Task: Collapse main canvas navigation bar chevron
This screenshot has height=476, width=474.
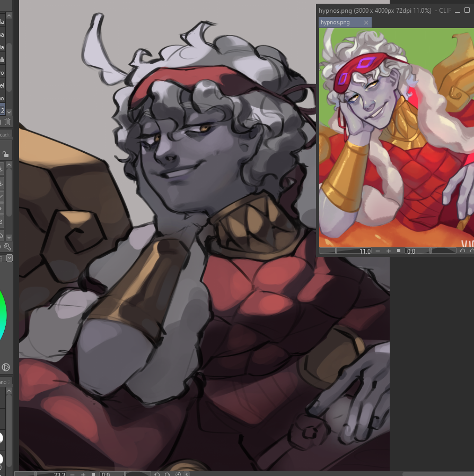Action: (x=187, y=474)
